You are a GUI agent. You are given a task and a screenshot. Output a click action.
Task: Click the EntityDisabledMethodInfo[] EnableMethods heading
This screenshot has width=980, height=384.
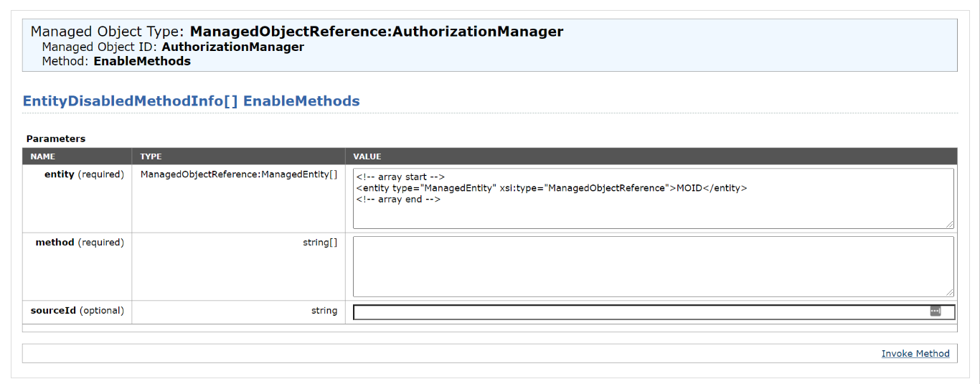point(192,101)
